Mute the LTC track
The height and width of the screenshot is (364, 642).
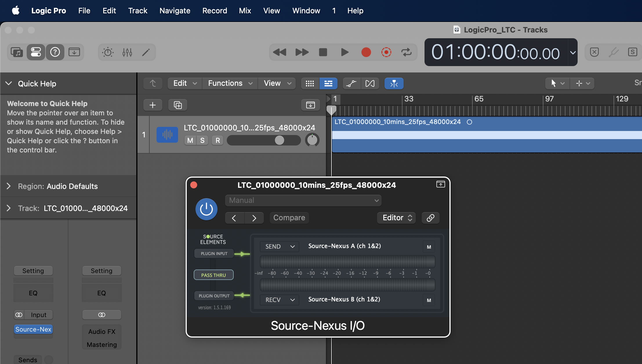(x=190, y=141)
